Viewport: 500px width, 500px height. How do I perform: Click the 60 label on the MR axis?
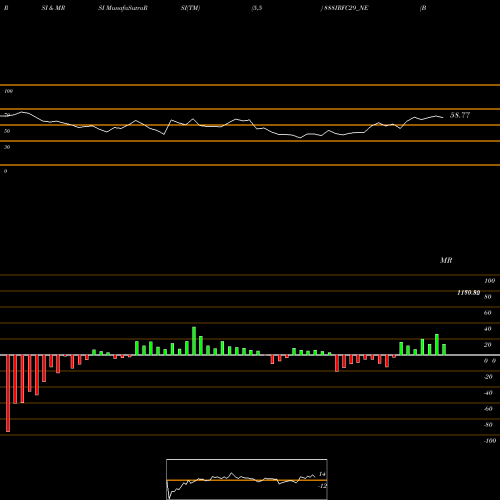click(488, 313)
